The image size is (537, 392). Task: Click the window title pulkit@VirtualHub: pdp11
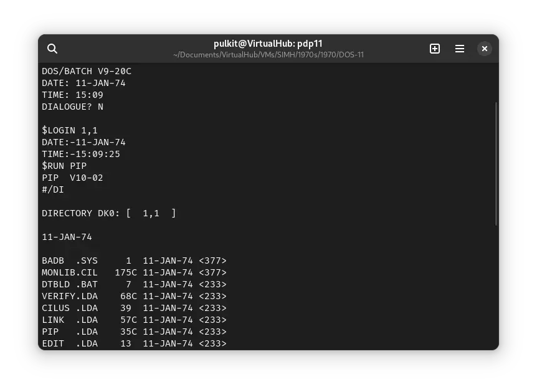268,44
